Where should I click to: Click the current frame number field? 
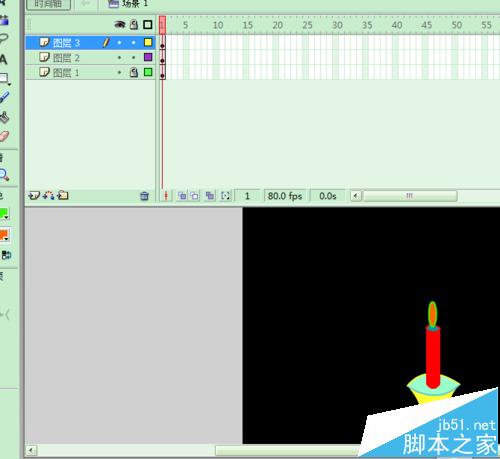(x=247, y=196)
